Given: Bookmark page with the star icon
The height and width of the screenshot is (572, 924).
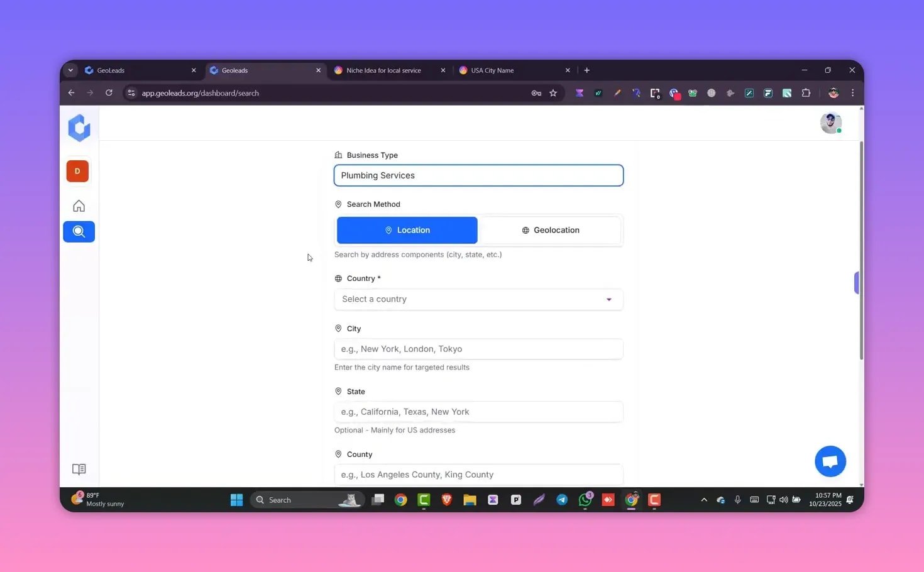Looking at the screenshot, I should pos(553,93).
